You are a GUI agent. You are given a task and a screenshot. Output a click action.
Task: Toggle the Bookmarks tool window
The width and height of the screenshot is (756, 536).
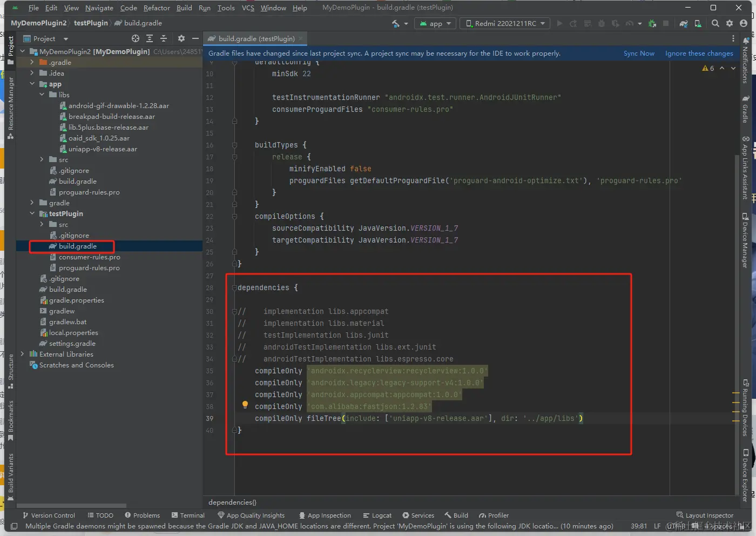[10, 420]
